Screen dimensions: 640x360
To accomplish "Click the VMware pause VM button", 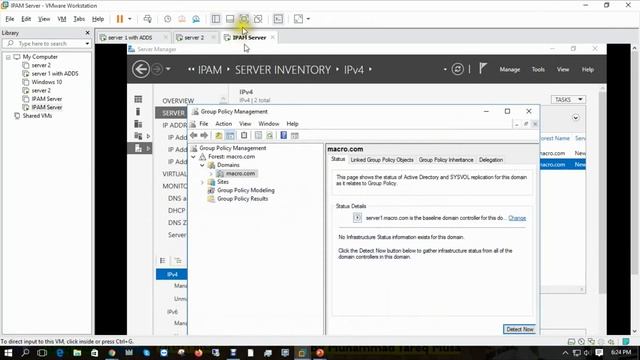I will tap(120, 19).
